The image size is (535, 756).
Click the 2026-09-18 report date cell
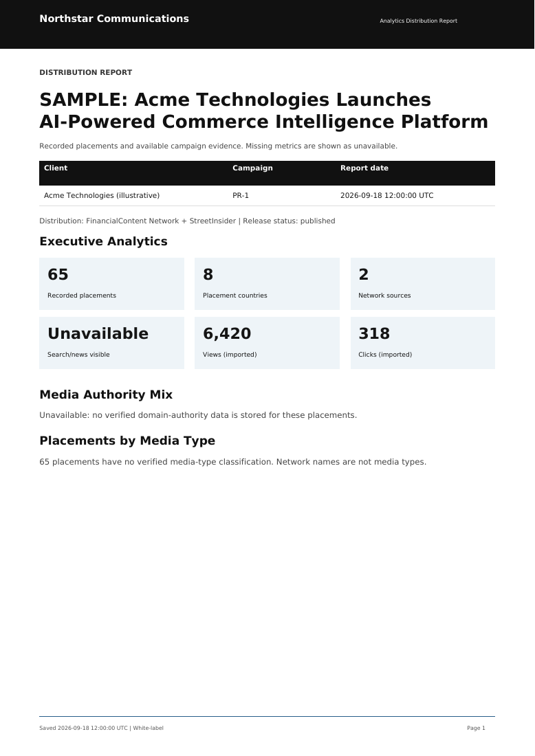[387, 195]
